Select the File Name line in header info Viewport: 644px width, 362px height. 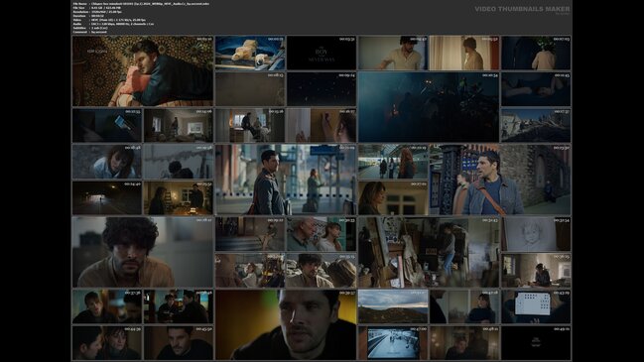point(141,4)
